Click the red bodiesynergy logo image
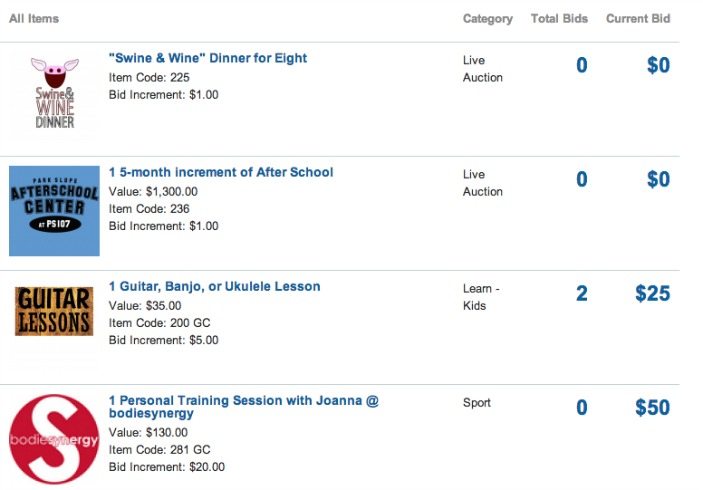This screenshot has height=490, width=703. click(54, 438)
